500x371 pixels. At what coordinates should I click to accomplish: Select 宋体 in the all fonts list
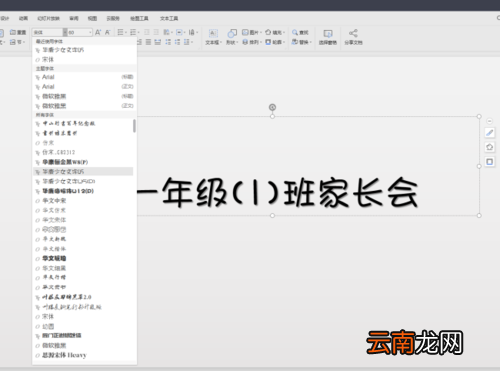click(x=83, y=317)
